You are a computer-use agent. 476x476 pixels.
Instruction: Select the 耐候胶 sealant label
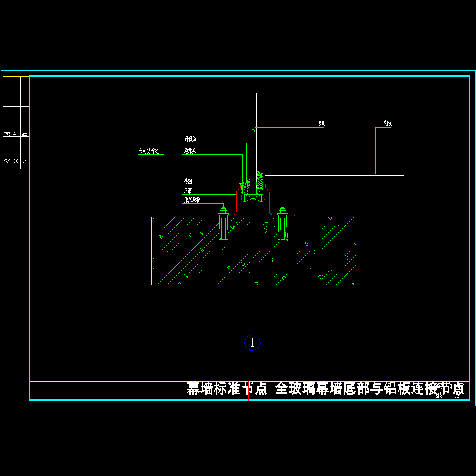pyautogui.click(x=190, y=139)
